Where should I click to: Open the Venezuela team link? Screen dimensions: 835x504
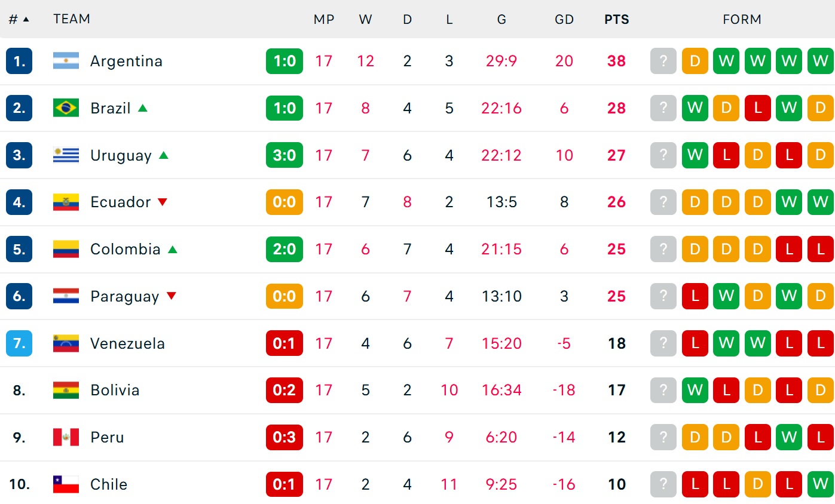(127, 343)
